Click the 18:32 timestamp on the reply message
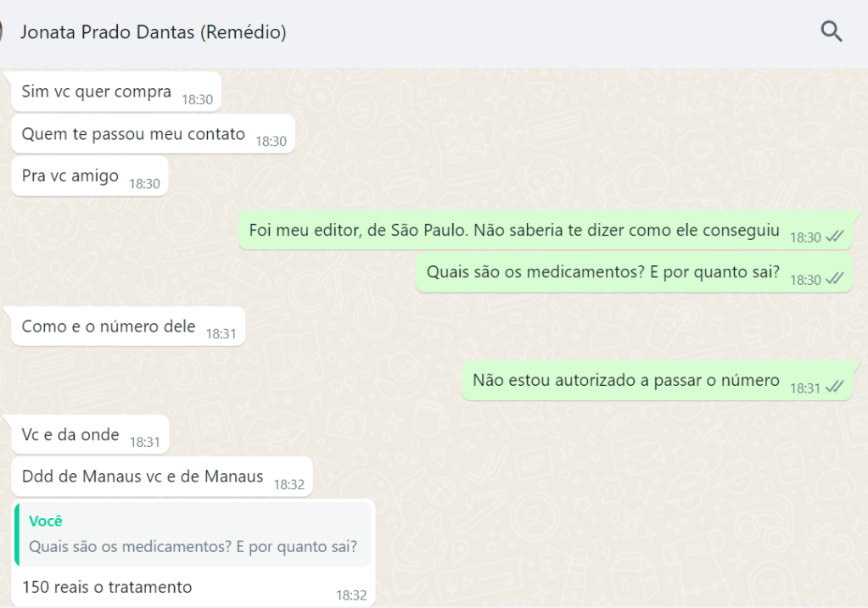The image size is (868, 608). [x=351, y=595]
